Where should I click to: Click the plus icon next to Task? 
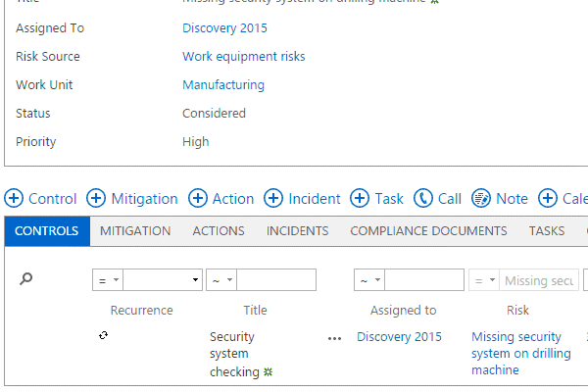coord(360,198)
